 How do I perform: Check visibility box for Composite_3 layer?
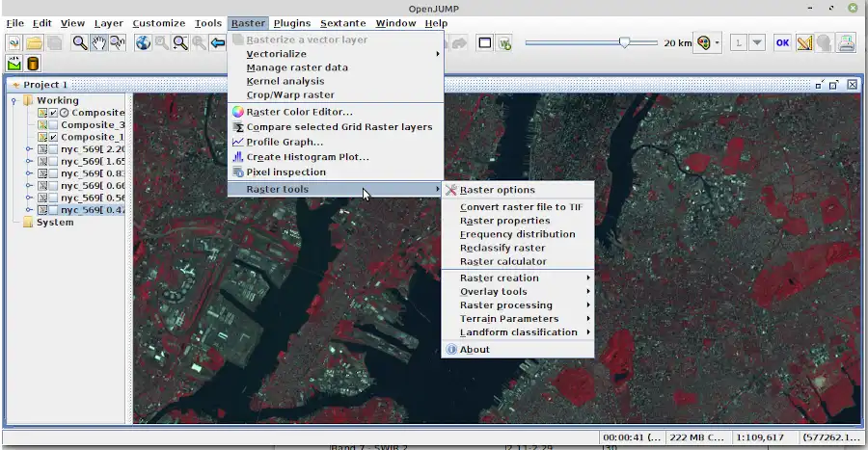click(53, 125)
